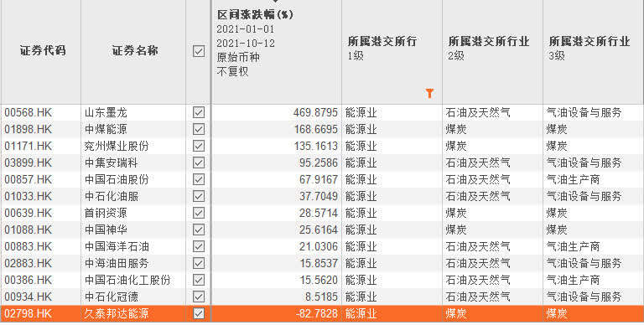Select the 兖州煤业股份 row name

click(117, 146)
